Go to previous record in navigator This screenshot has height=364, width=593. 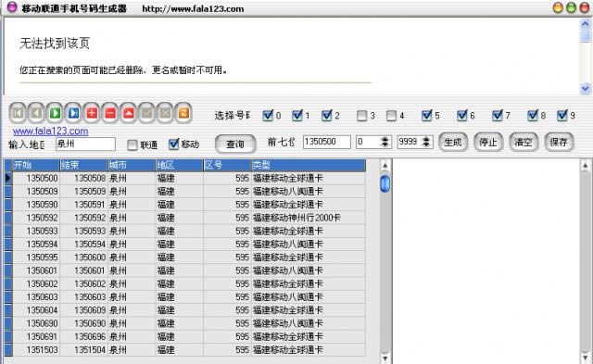coord(36,113)
